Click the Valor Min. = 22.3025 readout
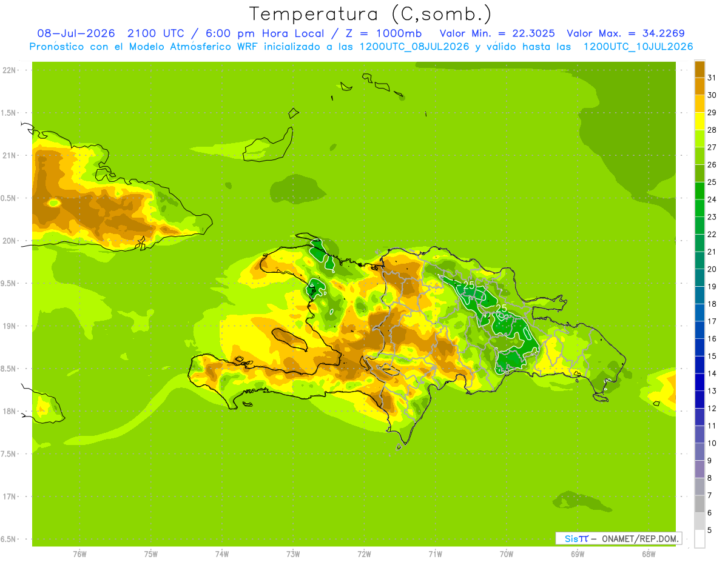The width and height of the screenshot is (728, 562). [497, 33]
